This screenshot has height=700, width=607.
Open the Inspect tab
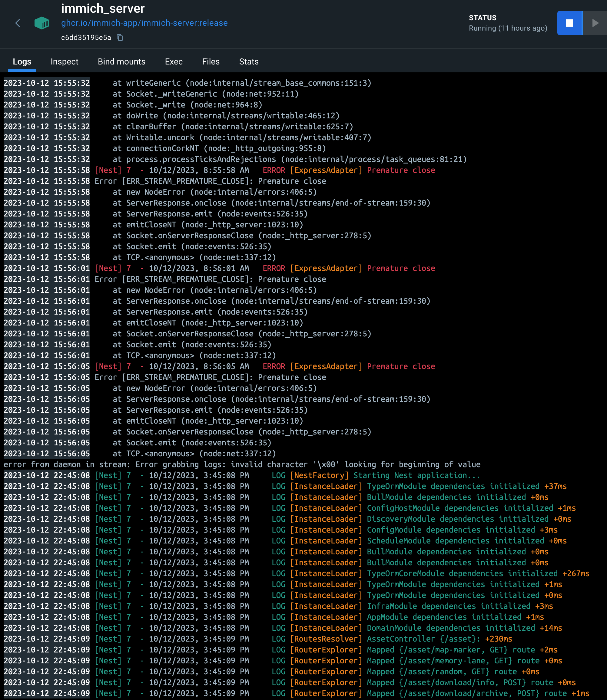click(64, 62)
